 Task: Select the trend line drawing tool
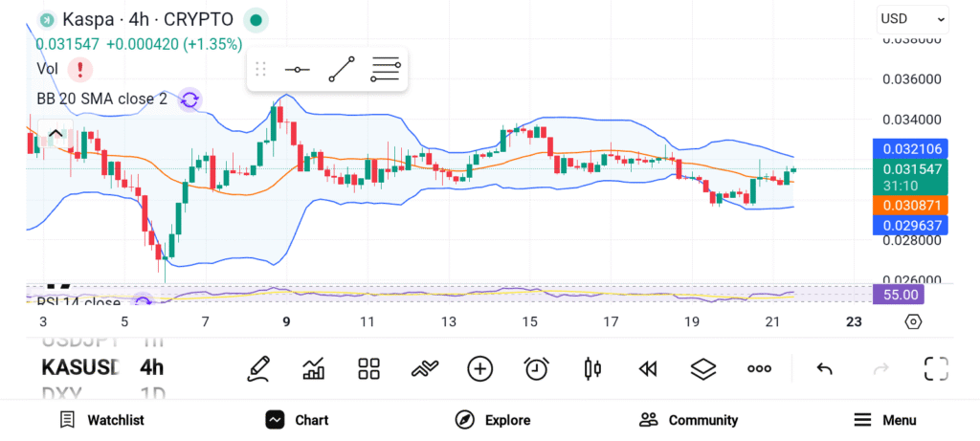point(342,69)
